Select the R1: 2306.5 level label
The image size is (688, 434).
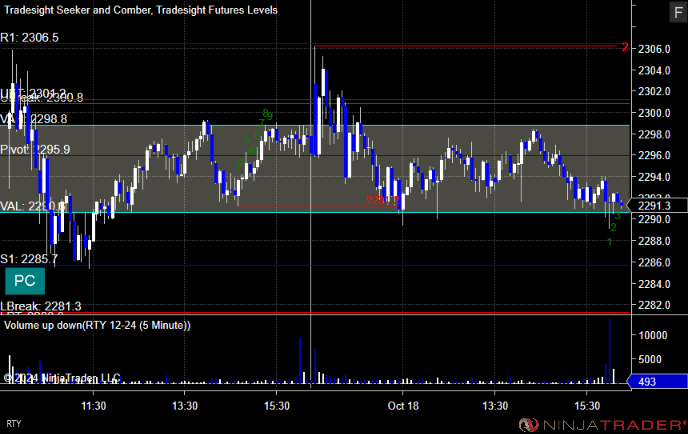pos(29,38)
